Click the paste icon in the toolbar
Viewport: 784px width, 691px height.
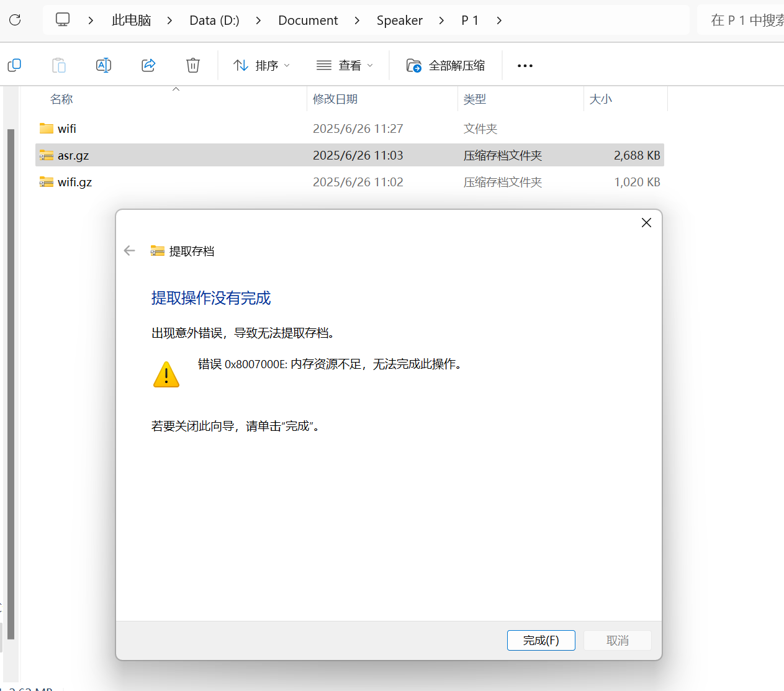tap(59, 65)
